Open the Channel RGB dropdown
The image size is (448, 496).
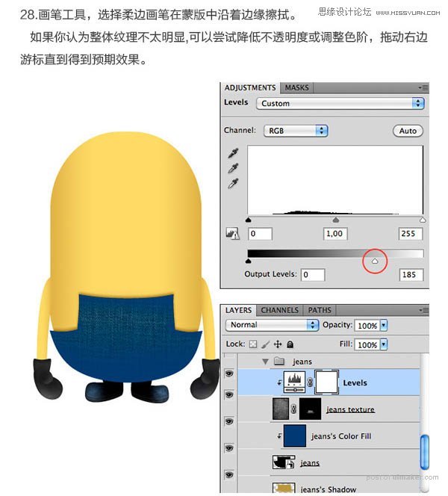(296, 131)
